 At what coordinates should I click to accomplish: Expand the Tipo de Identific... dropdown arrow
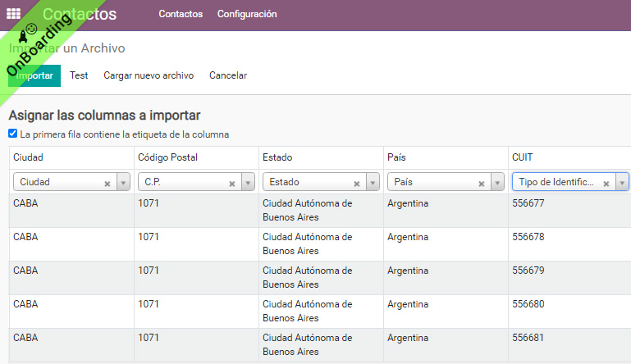click(x=622, y=182)
